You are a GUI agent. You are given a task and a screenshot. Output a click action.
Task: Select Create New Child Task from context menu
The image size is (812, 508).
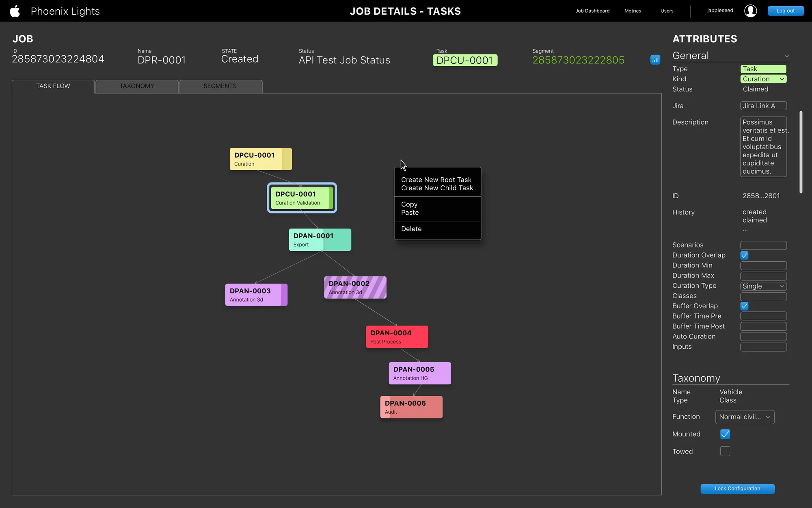click(x=437, y=188)
